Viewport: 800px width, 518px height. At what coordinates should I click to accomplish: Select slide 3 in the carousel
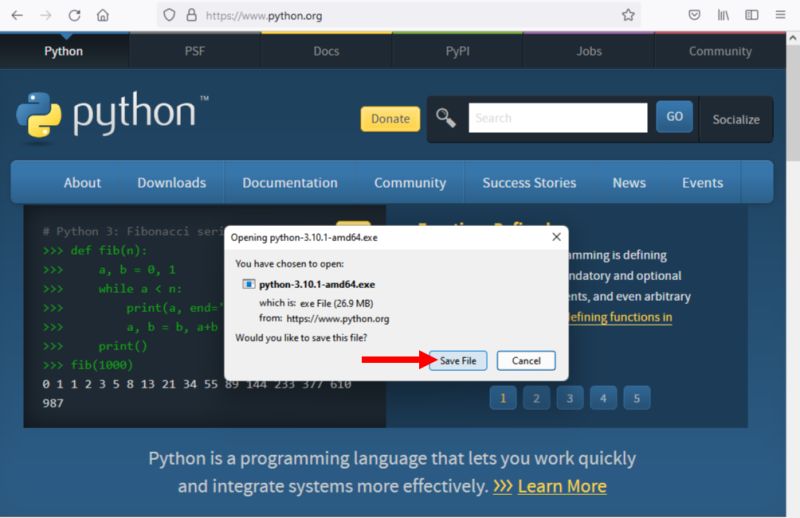570,398
